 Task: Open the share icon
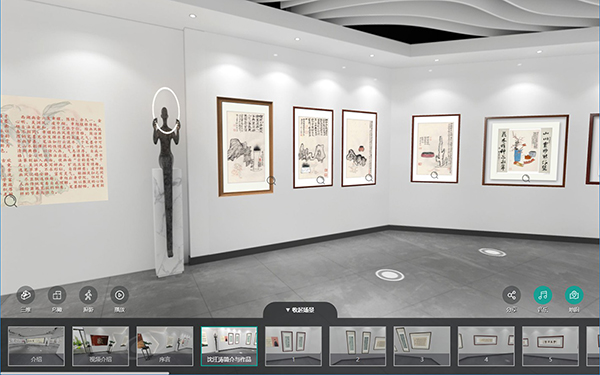(x=512, y=295)
